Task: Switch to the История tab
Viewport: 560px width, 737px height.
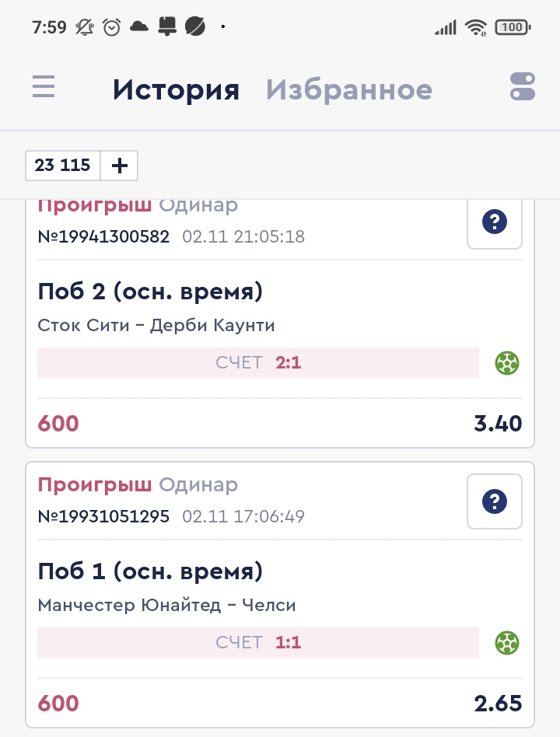Action: [x=176, y=90]
